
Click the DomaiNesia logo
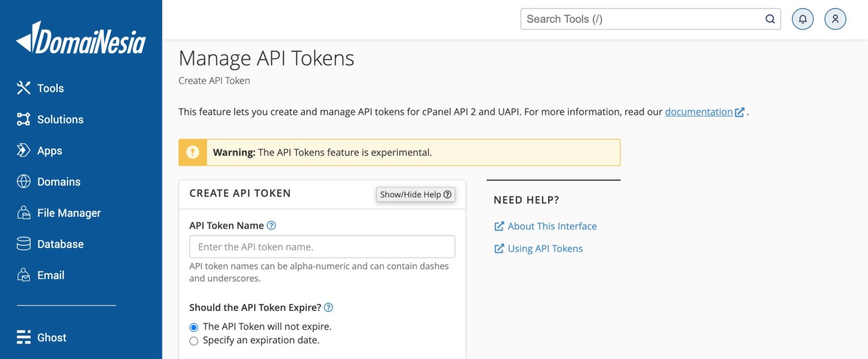click(81, 39)
